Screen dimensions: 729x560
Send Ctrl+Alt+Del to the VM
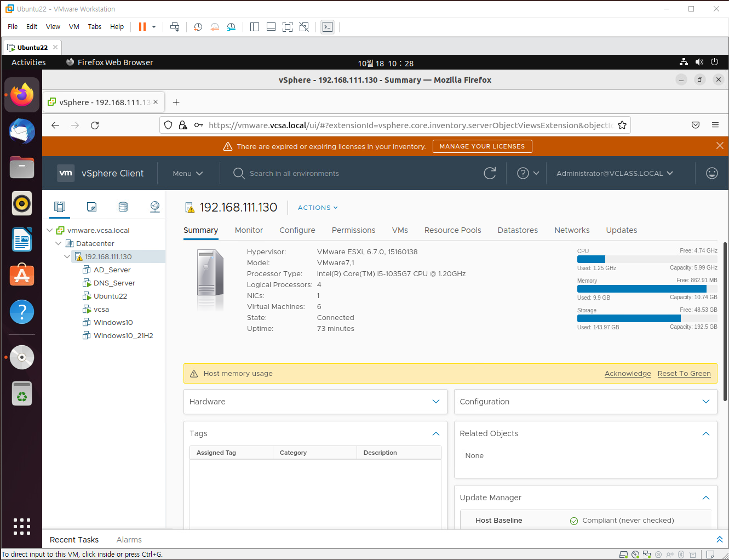tap(175, 27)
